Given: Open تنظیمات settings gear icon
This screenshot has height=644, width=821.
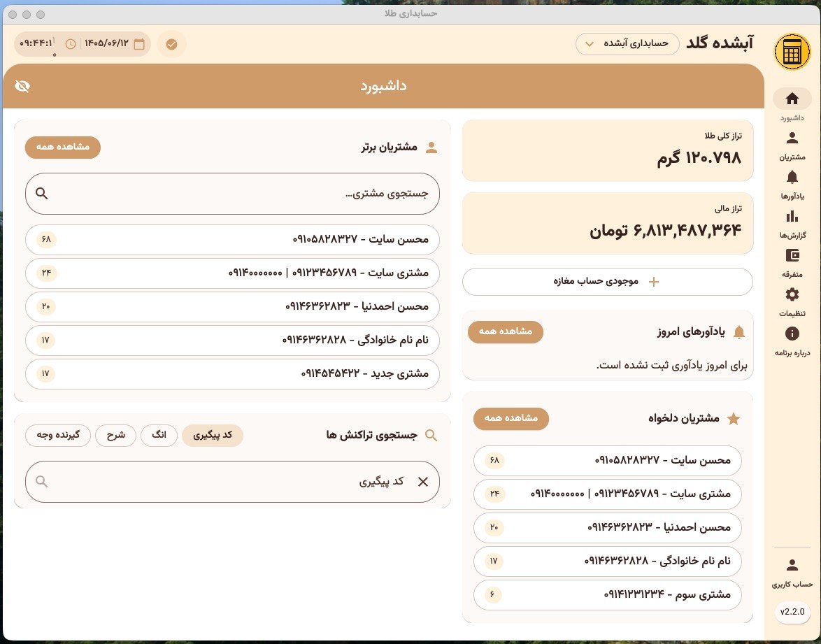Looking at the screenshot, I should point(792,295).
